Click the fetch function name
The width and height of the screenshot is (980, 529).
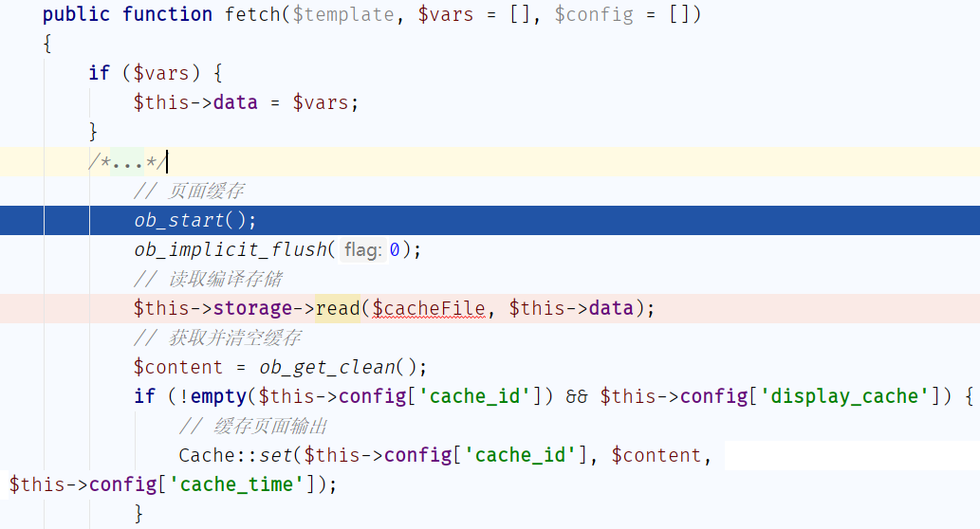[x=252, y=14]
